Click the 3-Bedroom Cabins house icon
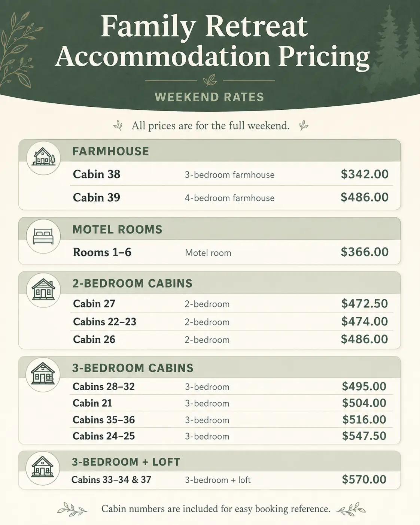Screen dimensions: 420x525 coord(43,374)
